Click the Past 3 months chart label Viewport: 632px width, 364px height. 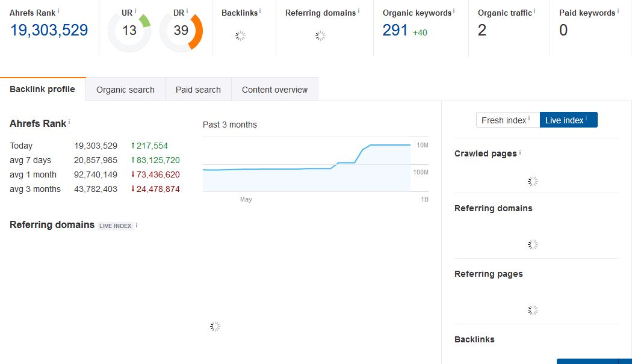[x=230, y=125]
